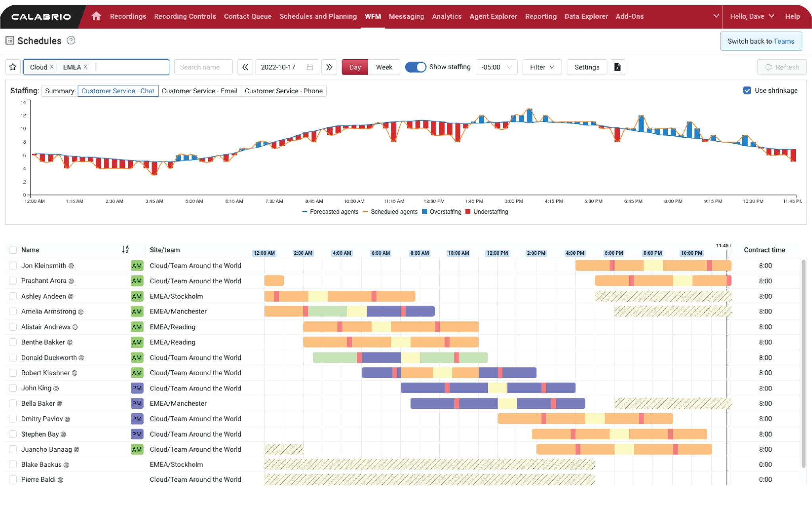Select the checkbox beside Ashley Andeen
The width and height of the screenshot is (812, 508).
pos(13,296)
